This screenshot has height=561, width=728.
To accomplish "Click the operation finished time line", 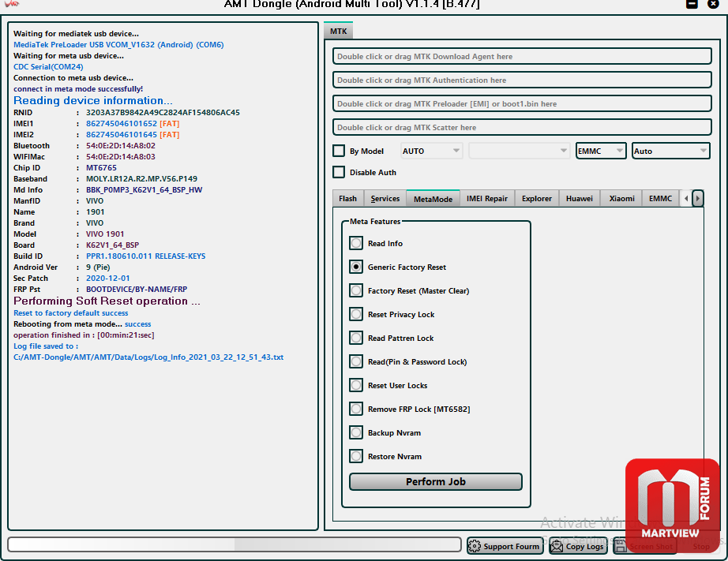I will [x=84, y=335].
